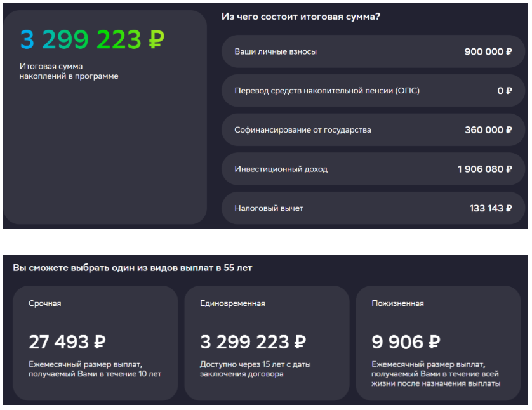
Task: Click the heading about payouts at 55 лет
Action: tap(132, 268)
